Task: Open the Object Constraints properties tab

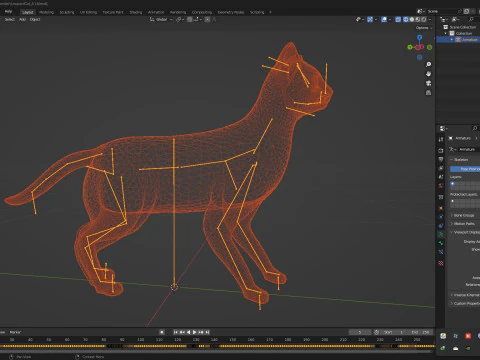Action: point(441,226)
